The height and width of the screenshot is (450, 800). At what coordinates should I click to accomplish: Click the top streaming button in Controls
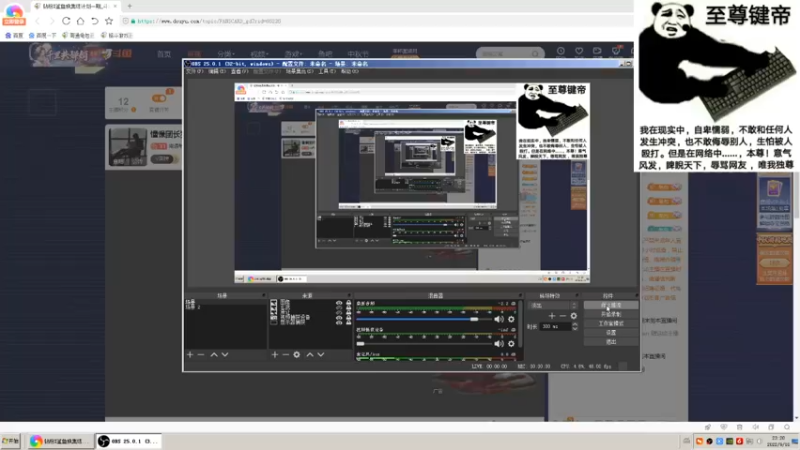611,305
